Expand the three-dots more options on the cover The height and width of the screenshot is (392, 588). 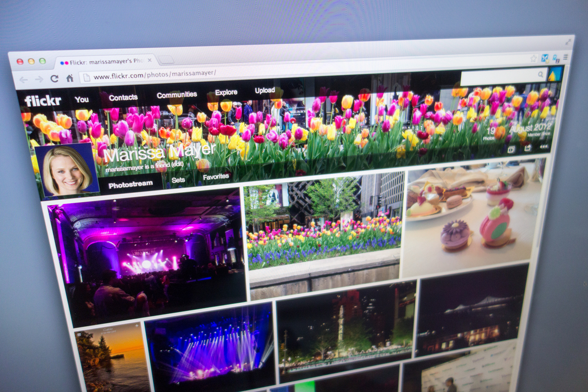tap(544, 146)
